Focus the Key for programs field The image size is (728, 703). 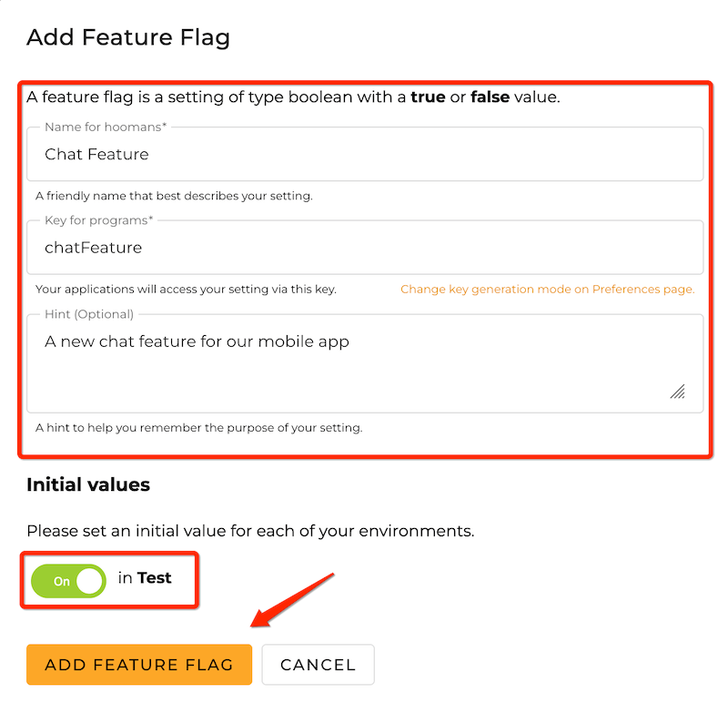pyautogui.click(x=364, y=247)
